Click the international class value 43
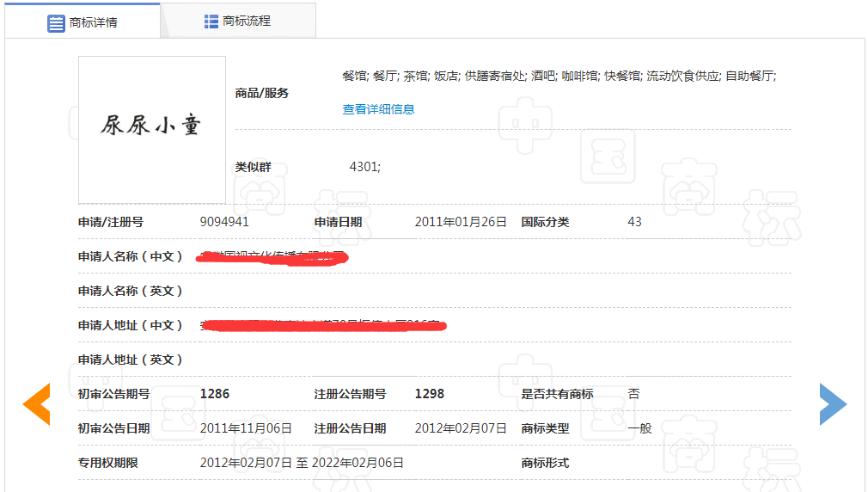868x492 pixels. click(634, 222)
